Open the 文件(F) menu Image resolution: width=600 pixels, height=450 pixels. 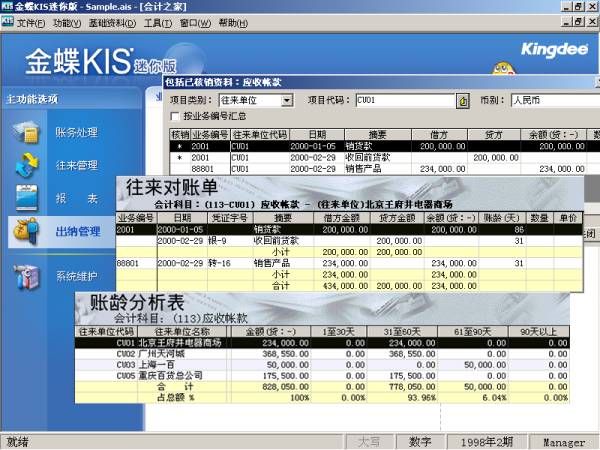pyautogui.click(x=32, y=22)
